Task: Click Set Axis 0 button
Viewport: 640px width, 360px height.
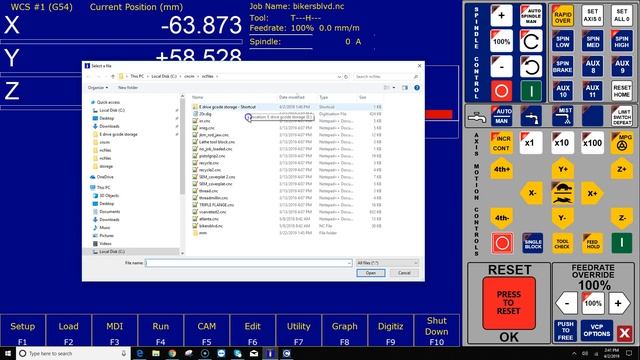Action: click(x=592, y=16)
